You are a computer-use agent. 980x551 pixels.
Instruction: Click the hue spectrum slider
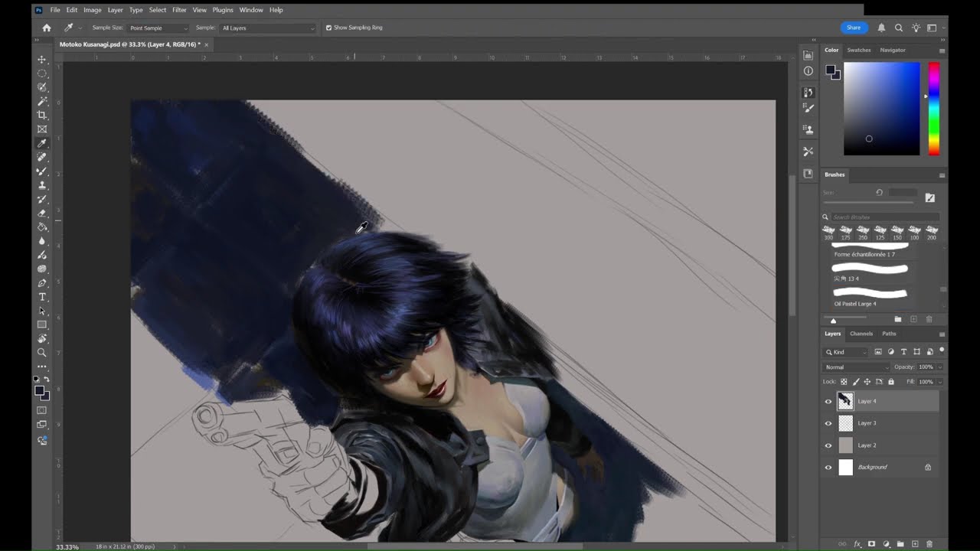point(934,109)
